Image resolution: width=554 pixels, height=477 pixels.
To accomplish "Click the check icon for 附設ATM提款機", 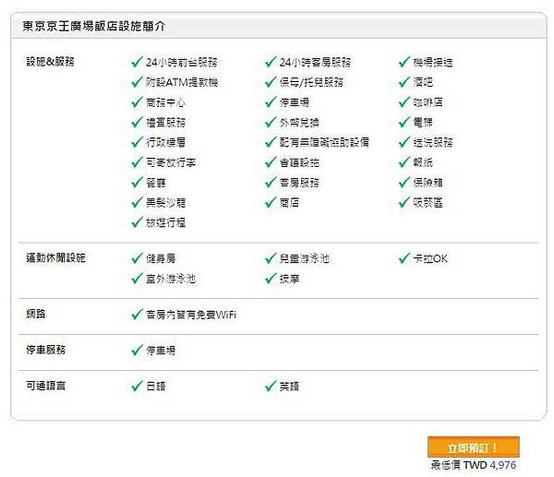I will pyautogui.click(x=137, y=82).
